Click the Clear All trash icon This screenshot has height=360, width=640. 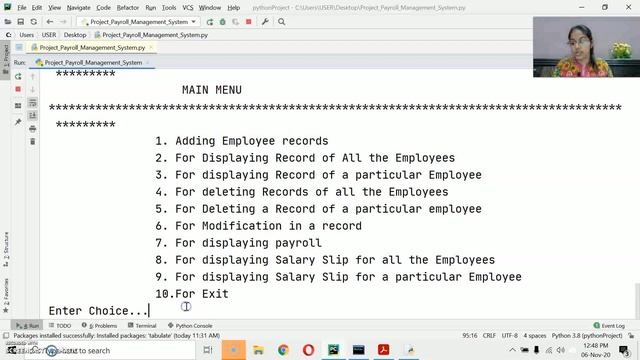(x=33, y=142)
